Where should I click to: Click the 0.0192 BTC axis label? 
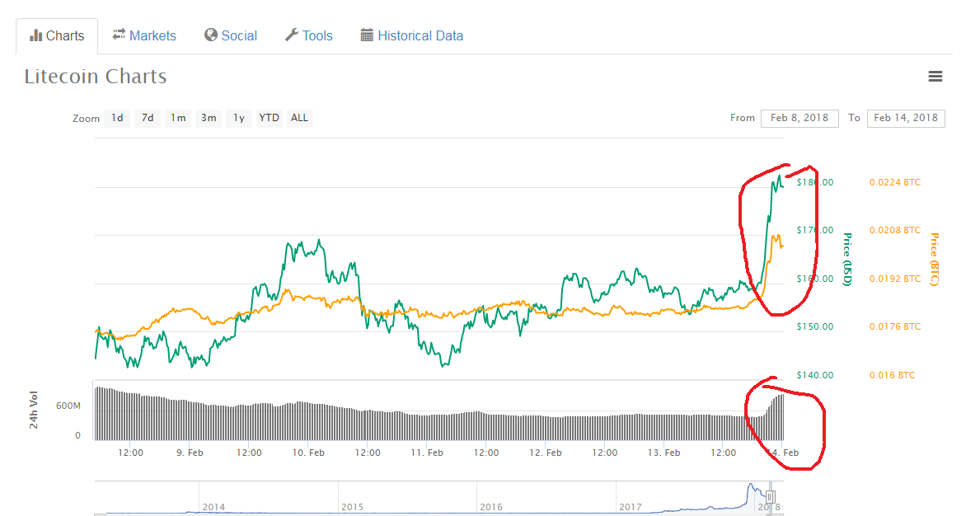[x=895, y=279]
